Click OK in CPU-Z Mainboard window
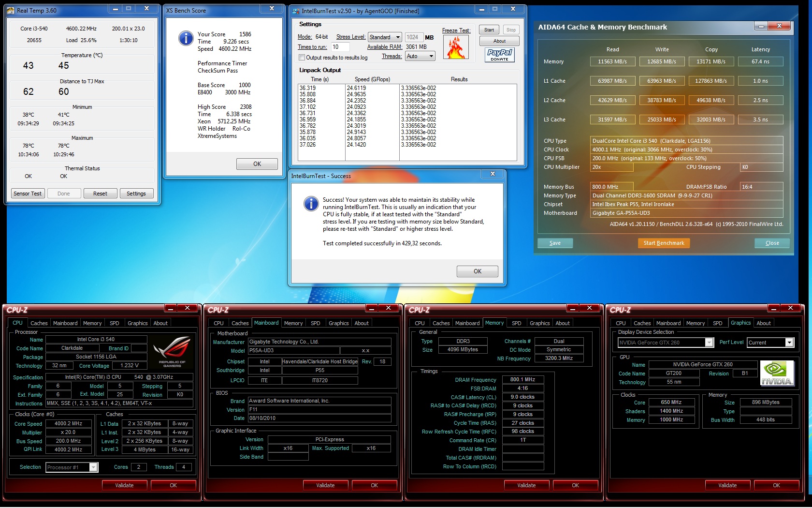Viewport: 812px width, 508px height. [x=374, y=485]
